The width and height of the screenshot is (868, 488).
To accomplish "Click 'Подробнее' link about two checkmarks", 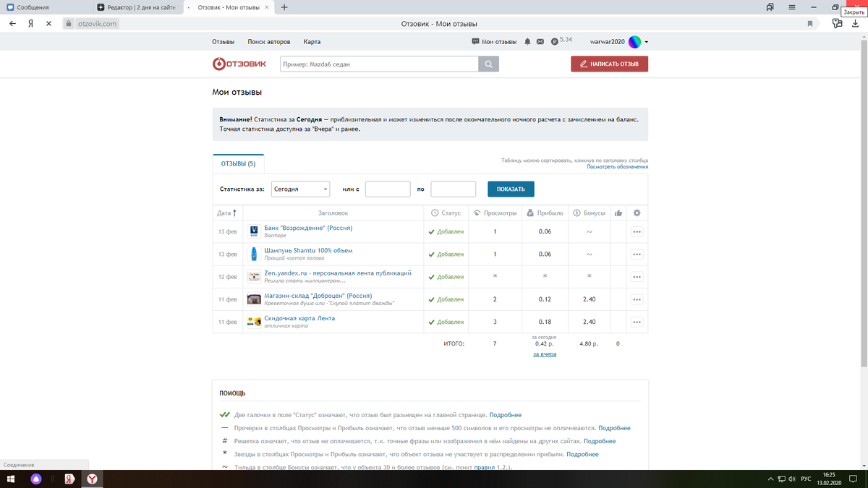I will pyautogui.click(x=505, y=415).
